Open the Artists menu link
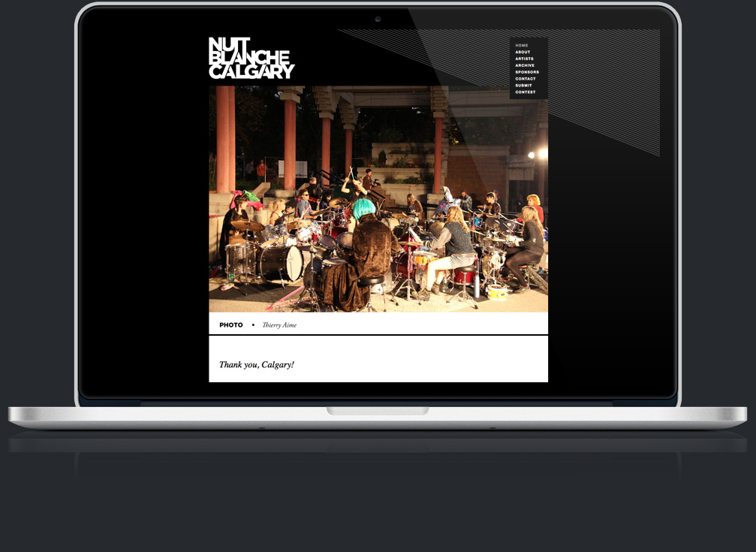 [x=525, y=59]
